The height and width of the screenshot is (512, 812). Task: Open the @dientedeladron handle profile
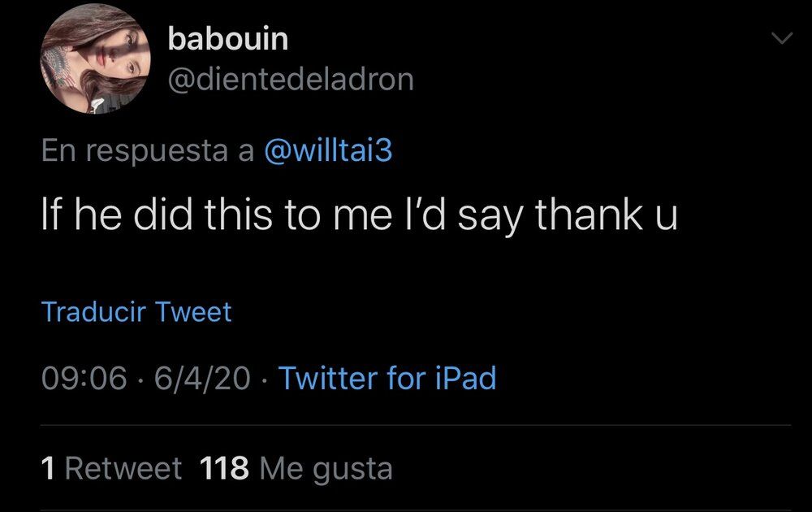291,80
